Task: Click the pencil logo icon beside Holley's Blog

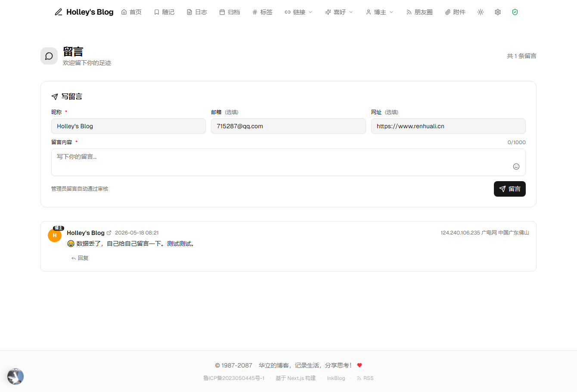Action: click(x=59, y=12)
